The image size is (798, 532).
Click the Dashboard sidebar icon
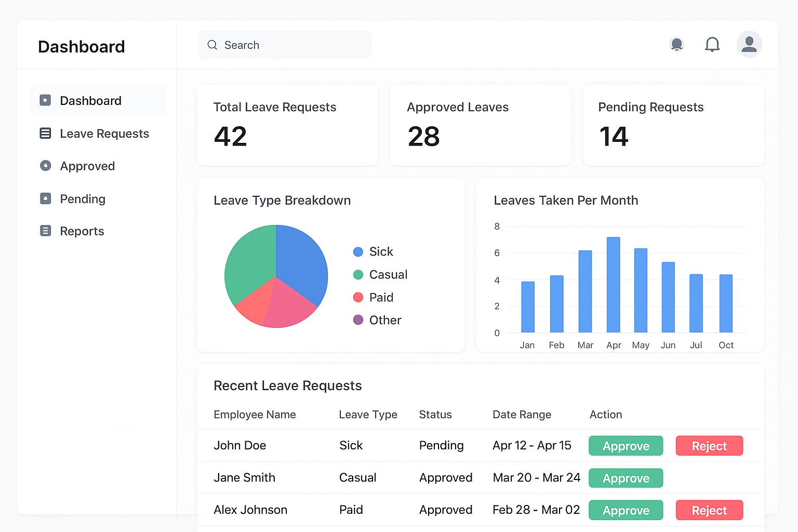pyautogui.click(x=46, y=100)
